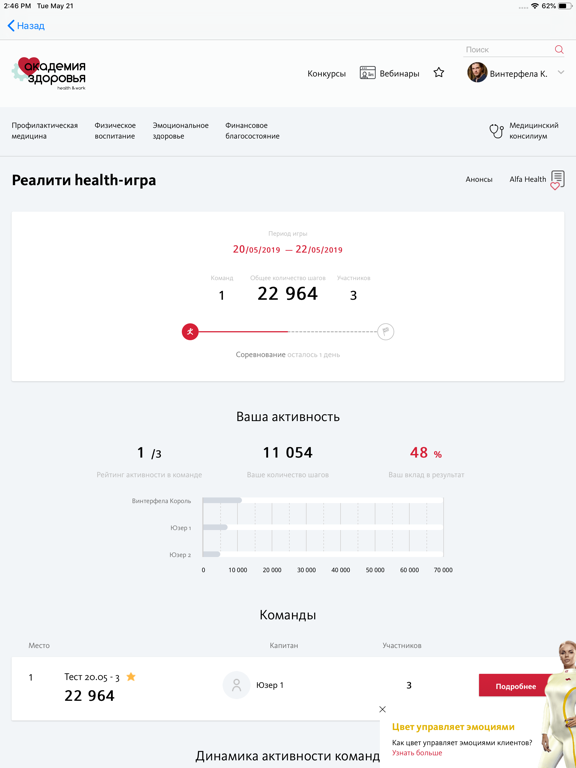Screen dimensions: 576x768
Task: Open the Академия здоровья logo home link
Action: (49, 74)
